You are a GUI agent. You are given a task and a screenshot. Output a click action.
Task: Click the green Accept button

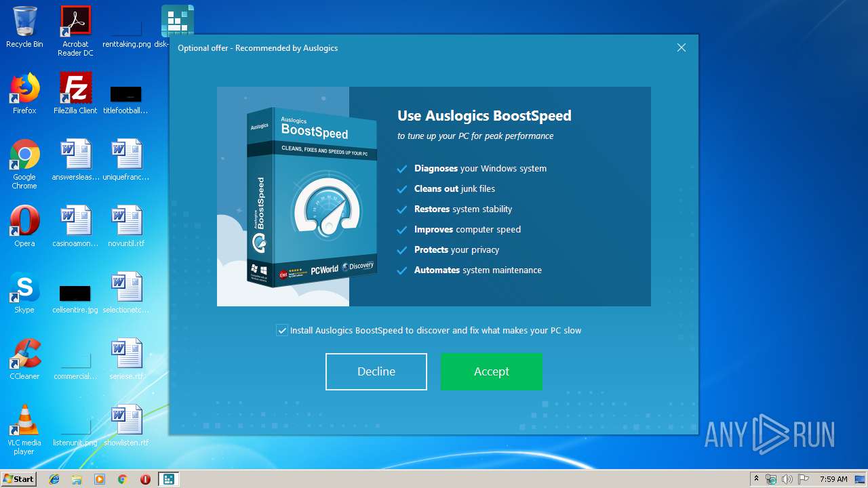(492, 371)
